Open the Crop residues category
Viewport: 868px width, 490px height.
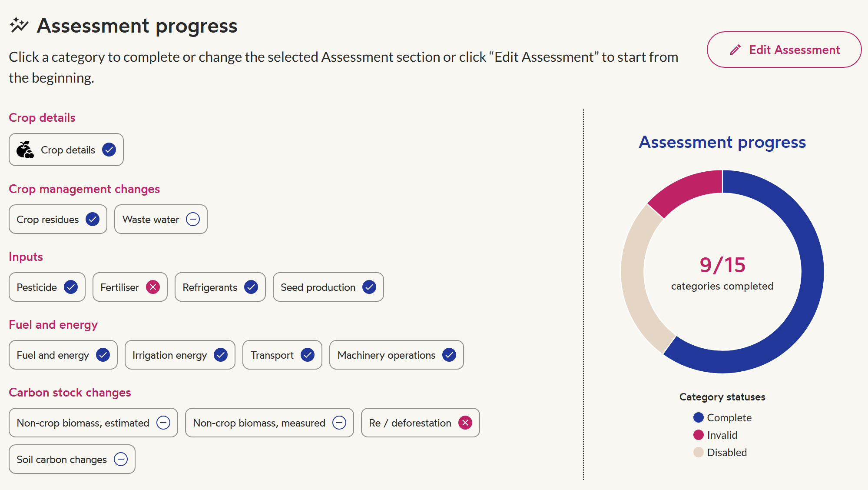point(58,219)
